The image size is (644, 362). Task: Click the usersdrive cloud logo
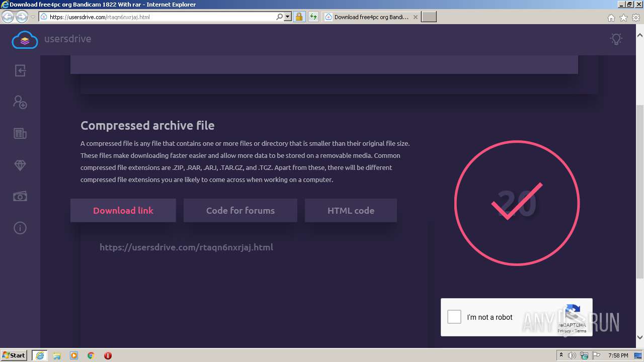25,39
